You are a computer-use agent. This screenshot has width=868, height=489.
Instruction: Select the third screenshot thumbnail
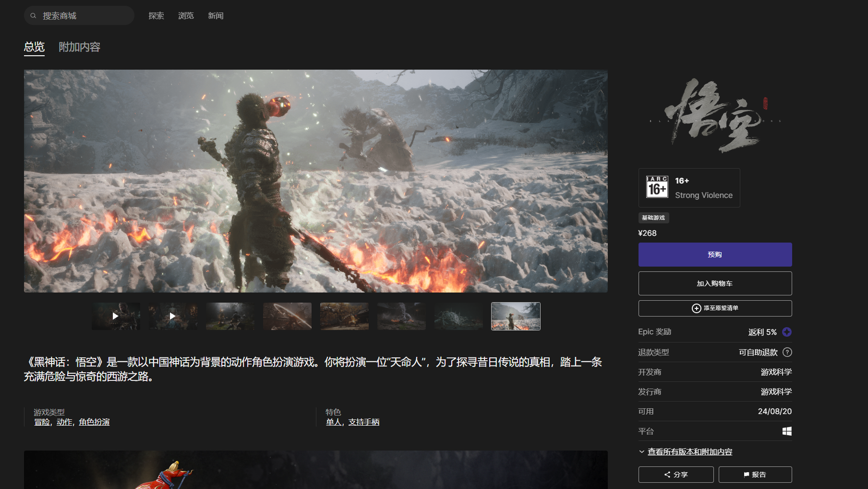pyautogui.click(x=230, y=316)
